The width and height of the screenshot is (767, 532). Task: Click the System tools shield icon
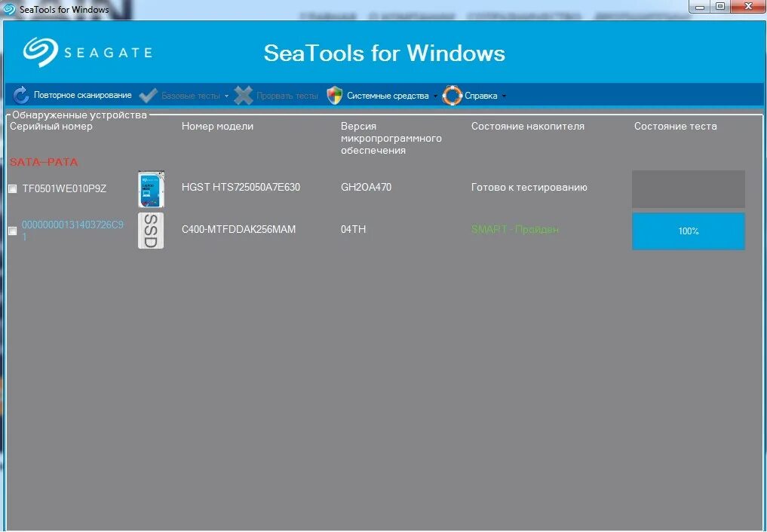coord(335,95)
